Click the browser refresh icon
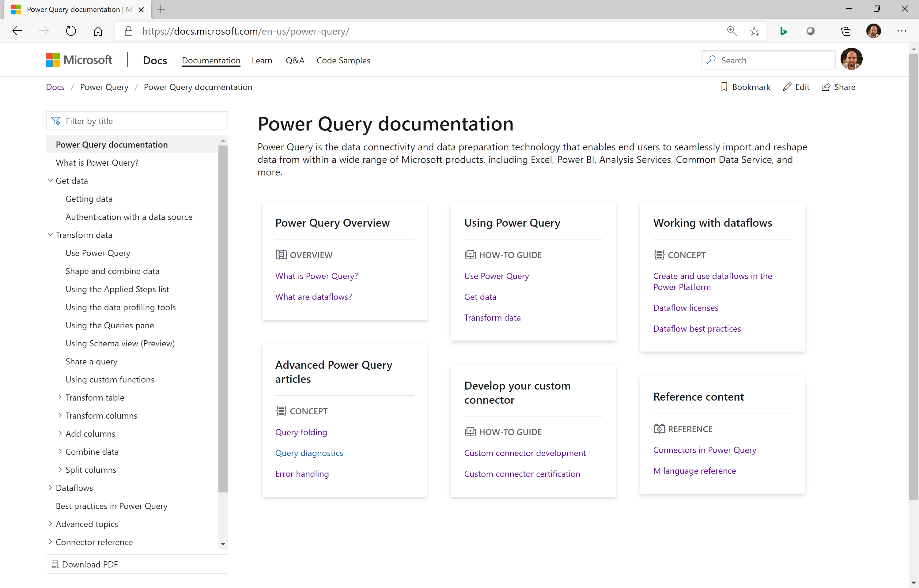 click(71, 31)
